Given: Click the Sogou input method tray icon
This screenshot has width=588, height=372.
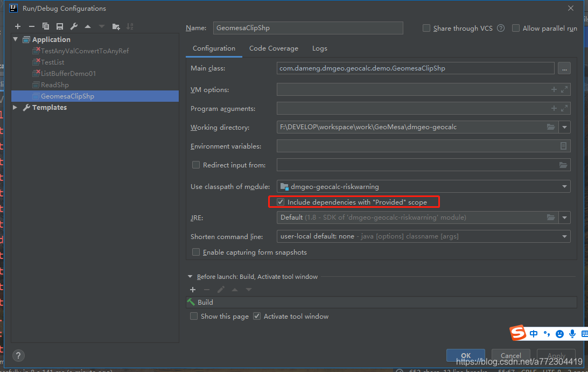Looking at the screenshot, I should click(x=517, y=333).
